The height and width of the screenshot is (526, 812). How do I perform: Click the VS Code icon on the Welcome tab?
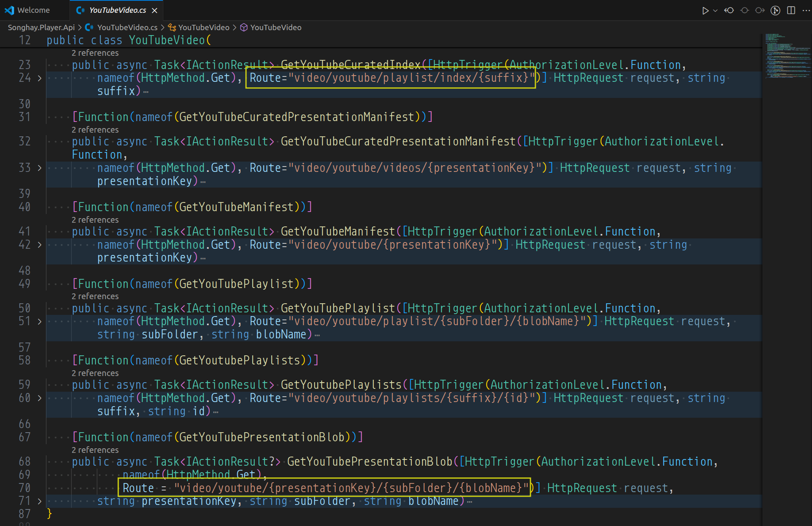(9, 10)
